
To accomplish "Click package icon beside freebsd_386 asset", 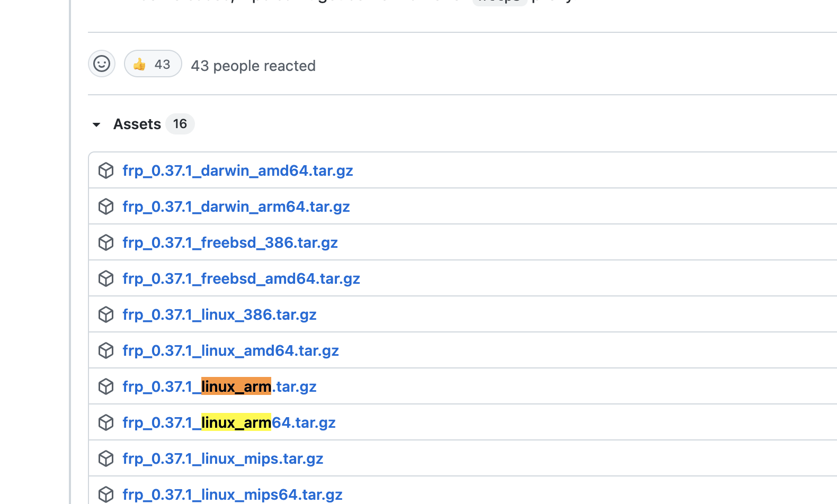I will coord(106,242).
